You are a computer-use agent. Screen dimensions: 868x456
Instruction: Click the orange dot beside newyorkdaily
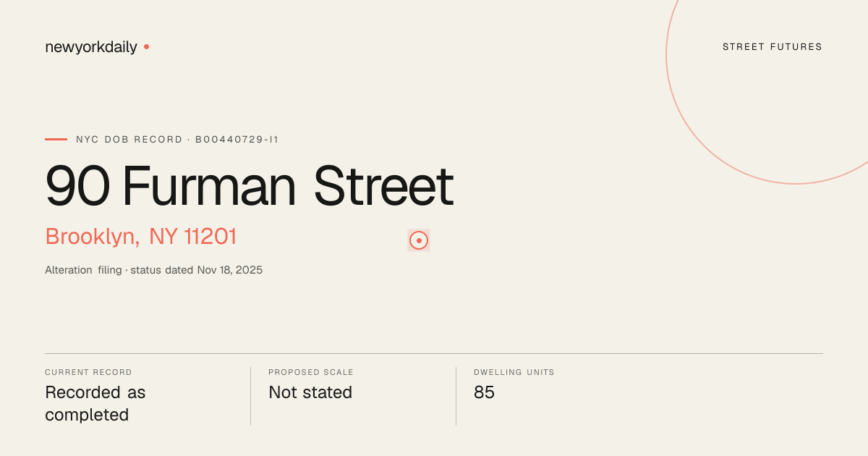[146, 46]
